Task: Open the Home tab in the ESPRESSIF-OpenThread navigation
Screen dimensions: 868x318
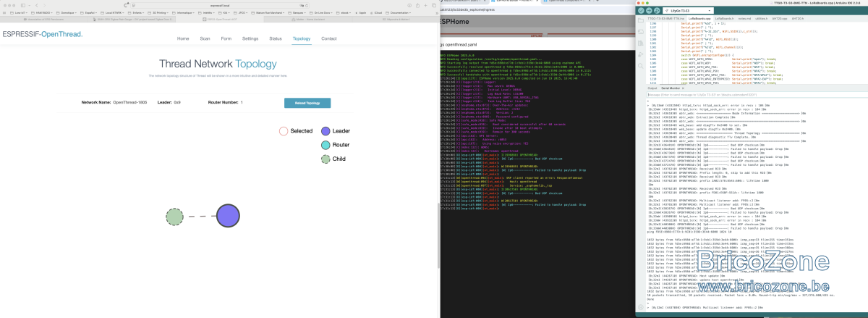Action: tap(183, 38)
